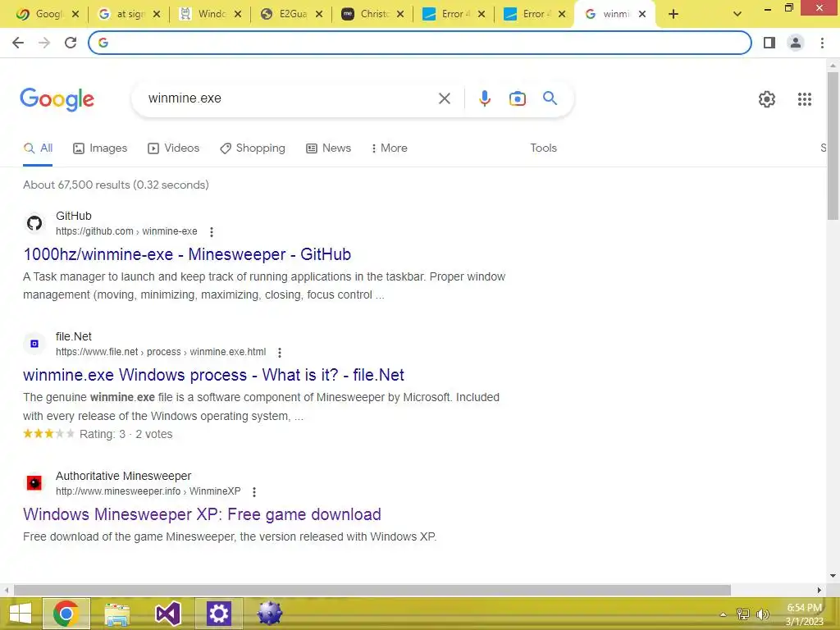The width and height of the screenshot is (840, 630).
Task: Open the Minesweeper mine taskbar icon
Action: [x=269, y=614]
